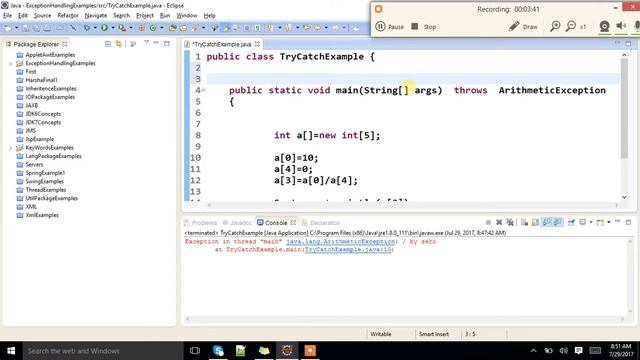
Task: Click Remove Launch X icon in Console
Action: pos(499,222)
